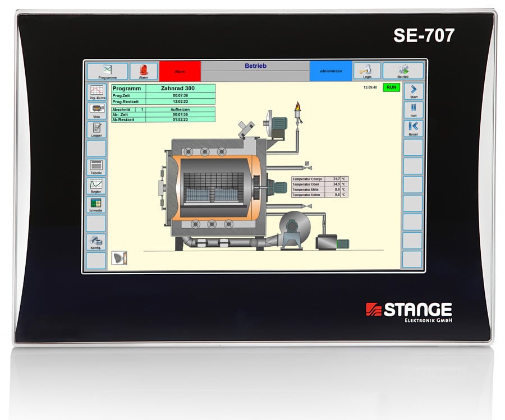Viewport: 505px width, 420px height.
Task: Show the Istwerte actual values screen
Action: click(x=96, y=205)
